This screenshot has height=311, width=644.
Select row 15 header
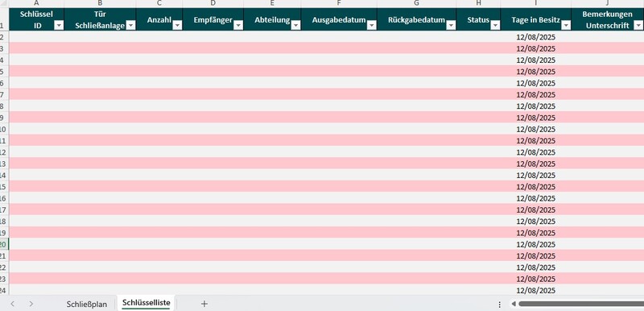(4, 186)
